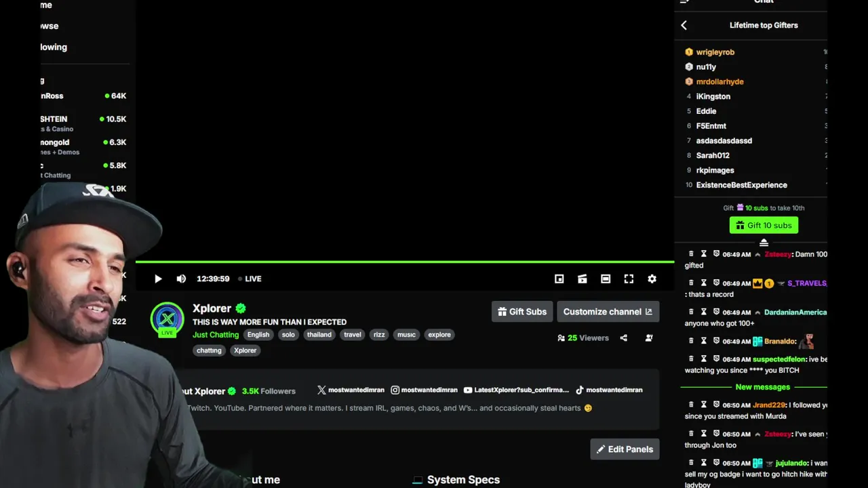The height and width of the screenshot is (488, 868).
Task: Click 3.5K Followers count
Action: pyautogui.click(x=269, y=391)
